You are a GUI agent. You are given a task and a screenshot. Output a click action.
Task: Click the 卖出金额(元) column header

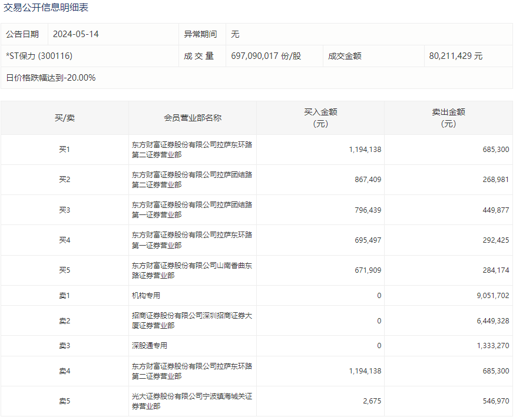coord(448,118)
